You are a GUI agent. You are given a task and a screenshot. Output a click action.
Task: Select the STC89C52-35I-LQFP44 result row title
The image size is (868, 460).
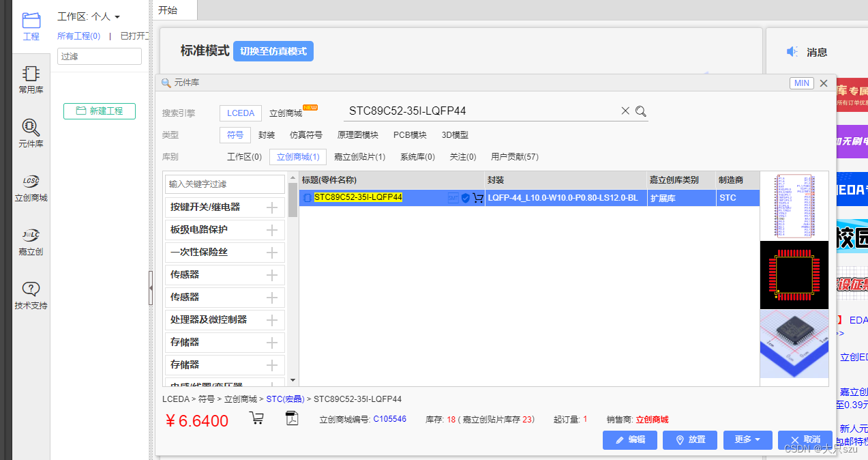(358, 198)
